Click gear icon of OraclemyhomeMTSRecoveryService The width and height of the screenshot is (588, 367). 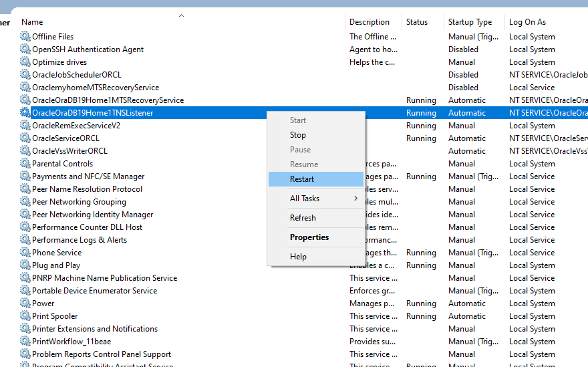pyautogui.click(x=25, y=88)
